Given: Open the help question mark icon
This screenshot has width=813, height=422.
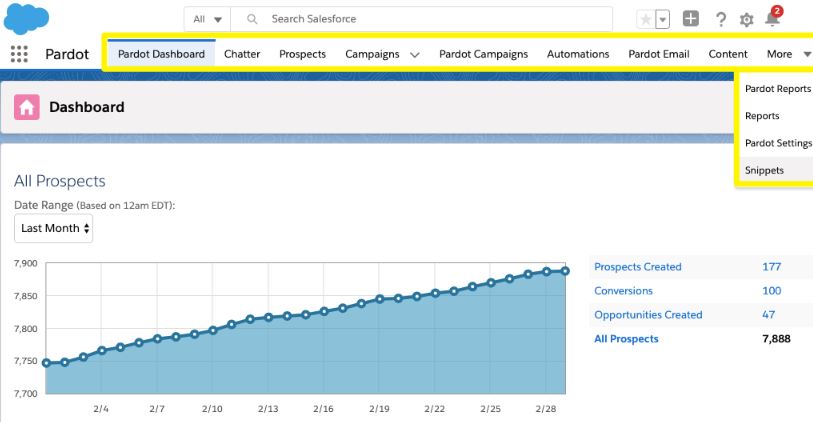Looking at the screenshot, I should [x=720, y=20].
